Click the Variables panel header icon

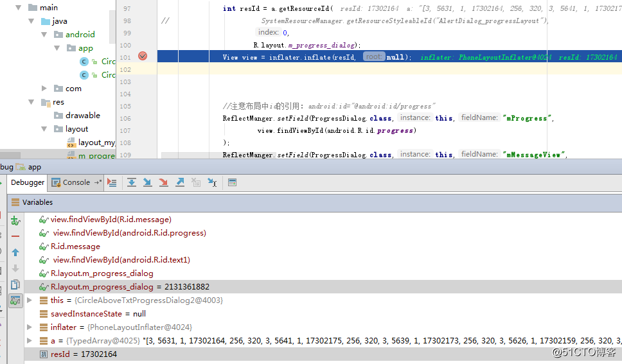pyautogui.click(x=15, y=202)
